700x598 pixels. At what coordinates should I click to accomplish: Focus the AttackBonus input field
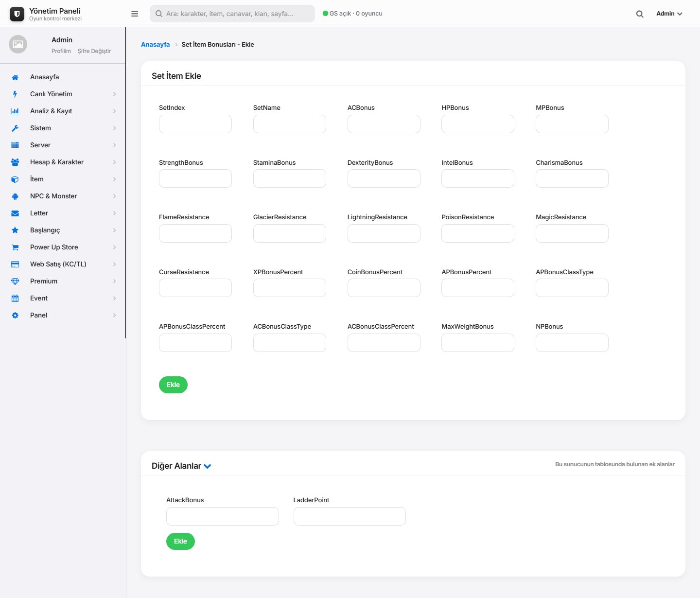[x=223, y=516]
